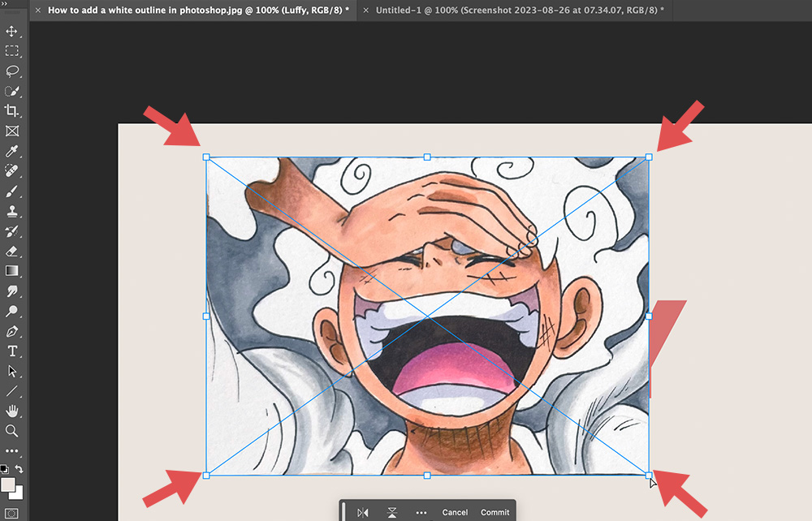Click the top-left transform handle
This screenshot has width=812, height=521.
206,157
